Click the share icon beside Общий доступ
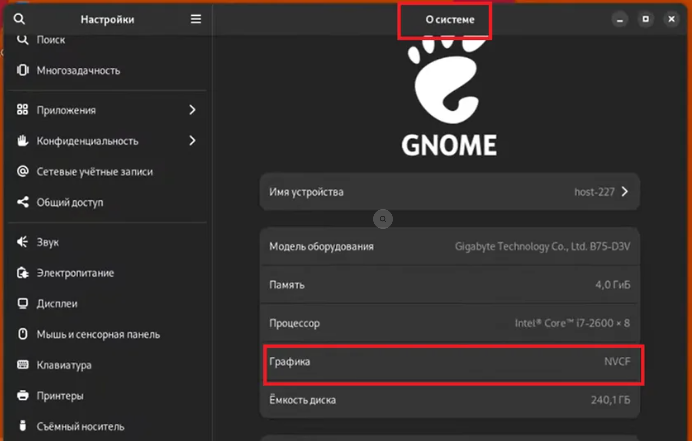The width and height of the screenshot is (692, 441). 23,202
